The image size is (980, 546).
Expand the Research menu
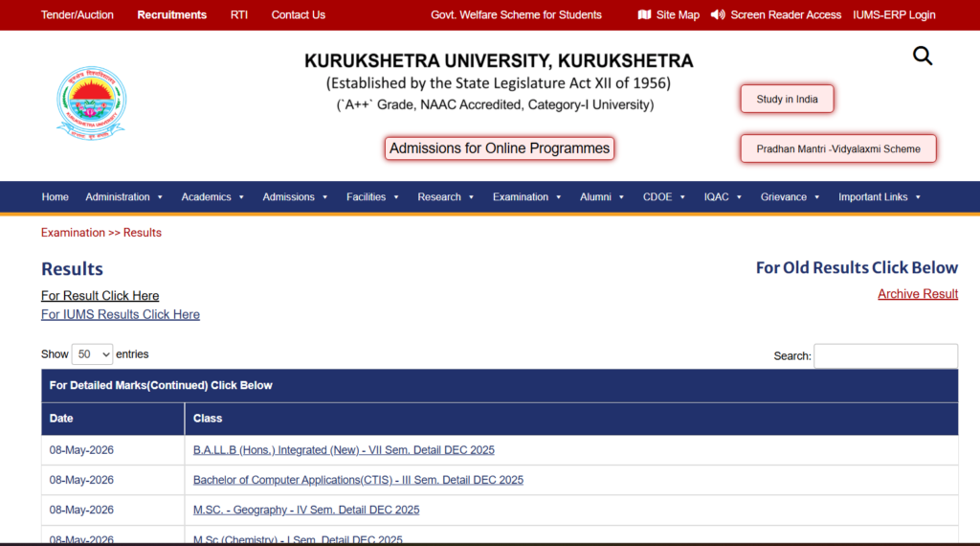pyautogui.click(x=446, y=197)
